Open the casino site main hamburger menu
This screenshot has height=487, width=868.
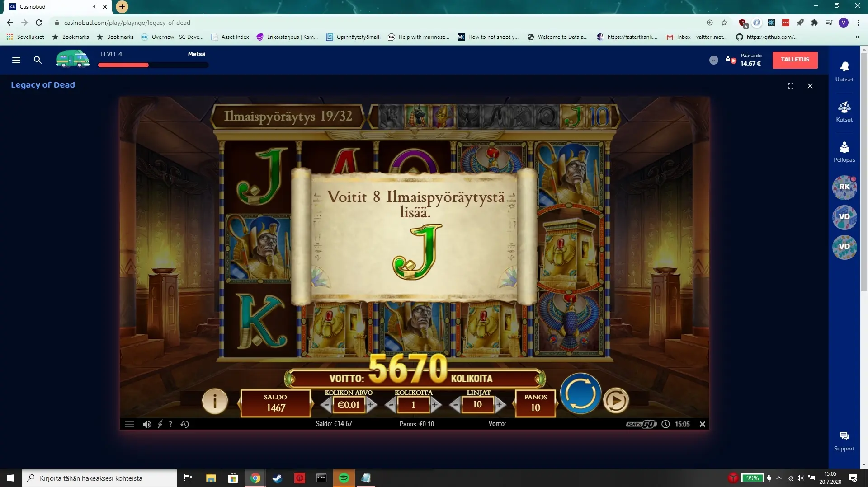click(x=16, y=60)
